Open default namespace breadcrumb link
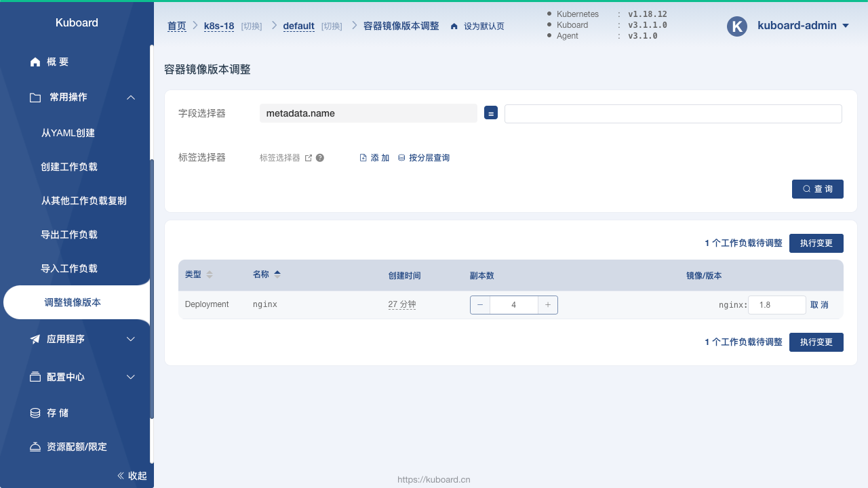This screenshot has height=488, width=868. coord(298,26)
